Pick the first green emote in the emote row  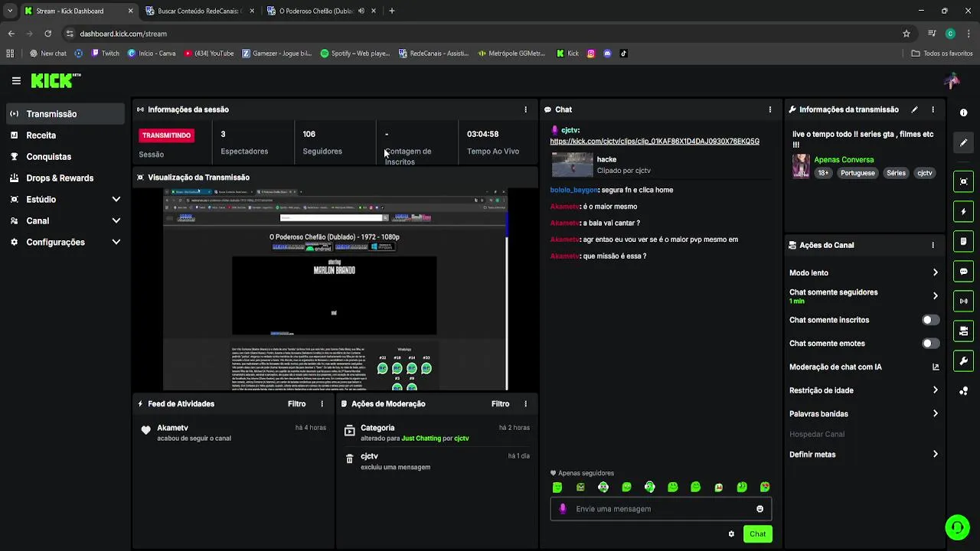click(557, 487)
